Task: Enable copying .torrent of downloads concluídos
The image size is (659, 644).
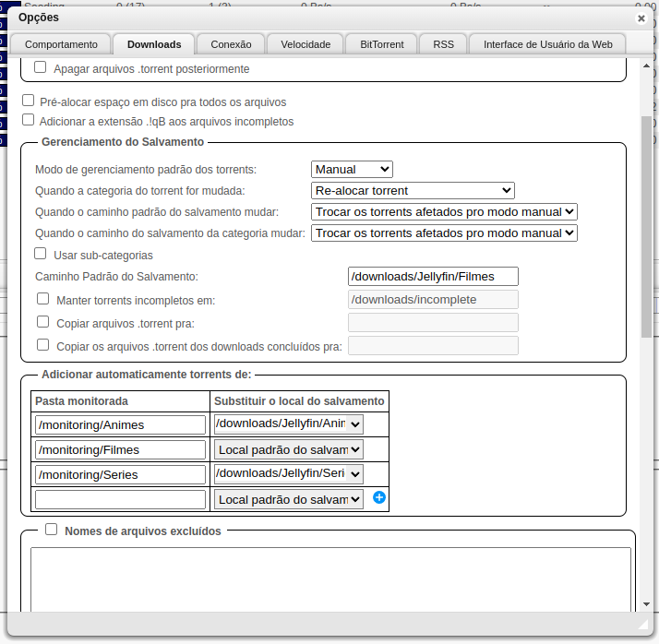Action: coord(42,345)
